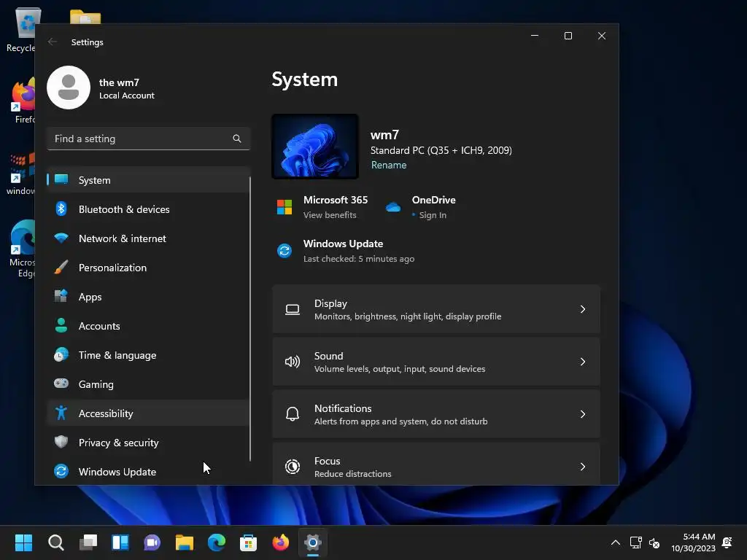747x560 pixels.
Task: Click the Microsoft 365 logo icon
Action: coord(285,207)
